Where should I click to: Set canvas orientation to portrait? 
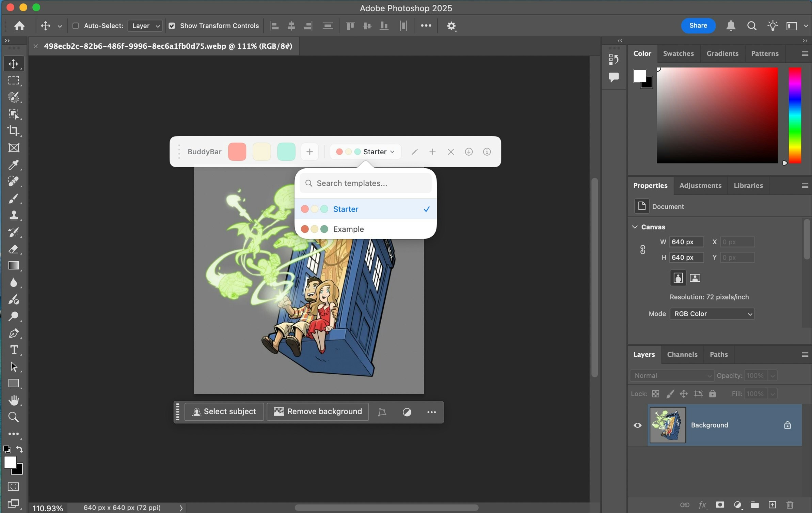click(678, 278)
